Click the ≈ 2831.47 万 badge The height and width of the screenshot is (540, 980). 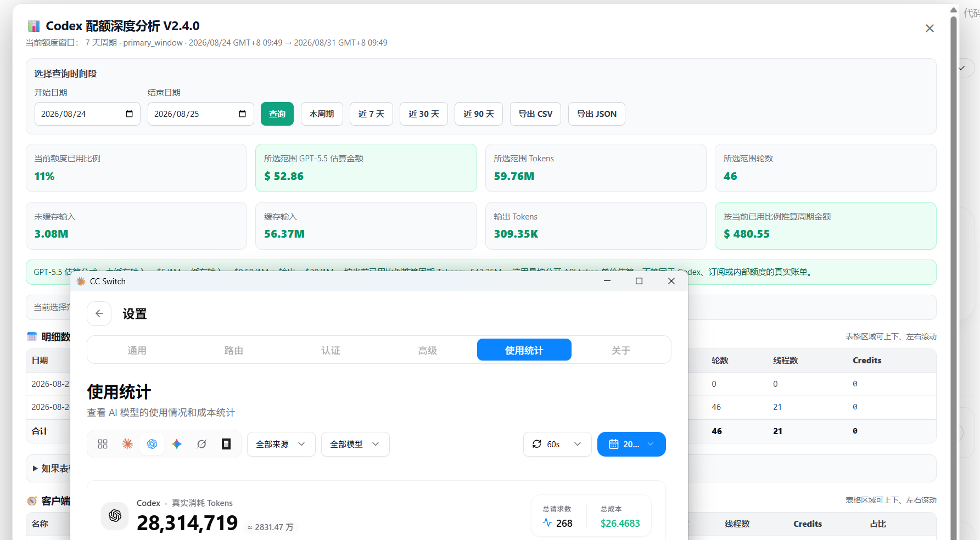pyautogui.click(x=271, y=527)
